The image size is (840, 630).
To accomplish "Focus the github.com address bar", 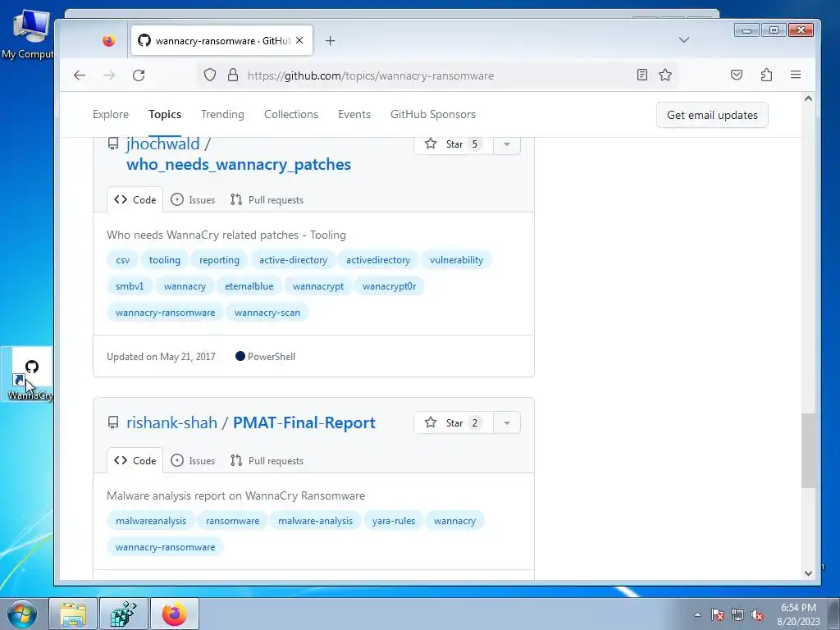I will (x=440, y=75).
